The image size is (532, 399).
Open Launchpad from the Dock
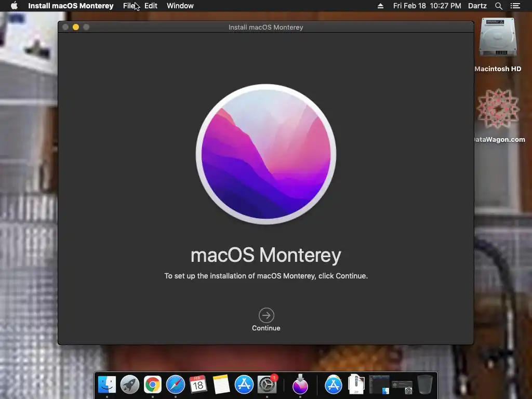click(129, 384)
